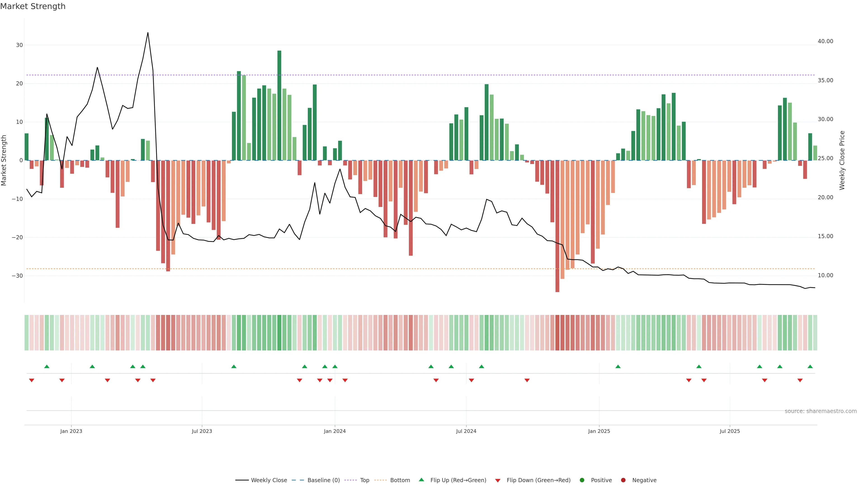Toggle Weekly Close legend entry
The width and height of the screenshot is (868, 488).
(x=269, y=480)
